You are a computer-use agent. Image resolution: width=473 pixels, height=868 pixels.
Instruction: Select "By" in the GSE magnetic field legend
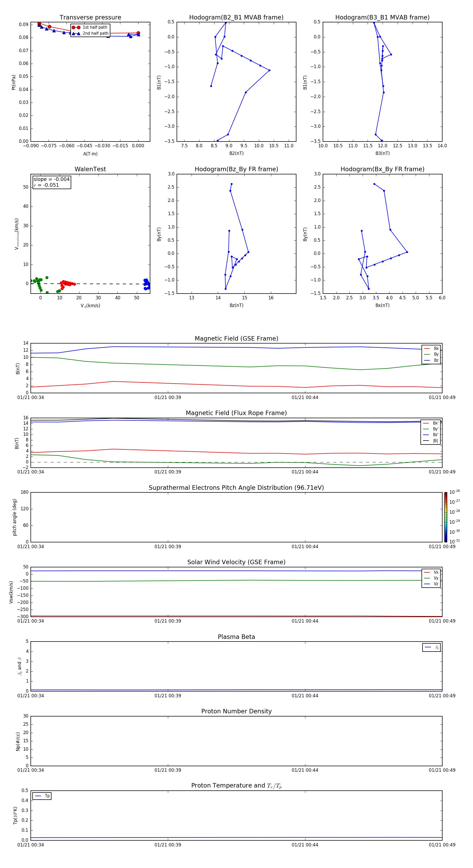[431, 354]
